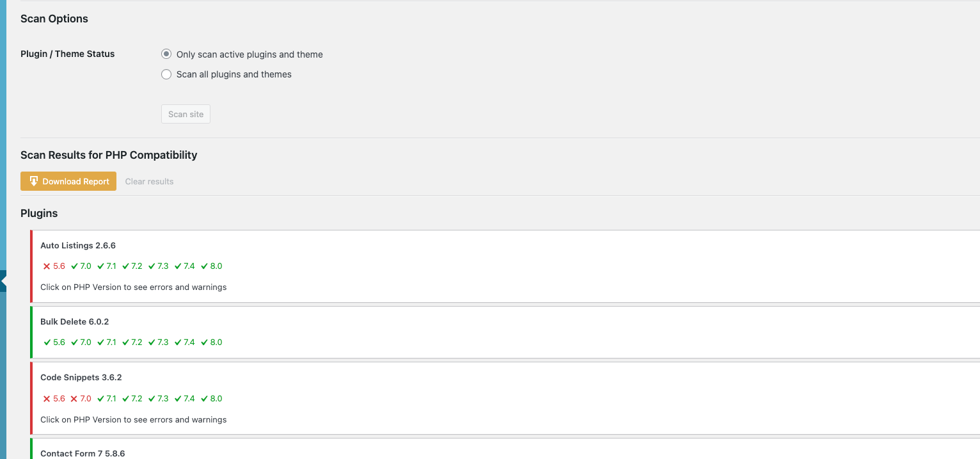Click the Auto Listings 2.6.6 plugin title

click(x=78, y=246)
